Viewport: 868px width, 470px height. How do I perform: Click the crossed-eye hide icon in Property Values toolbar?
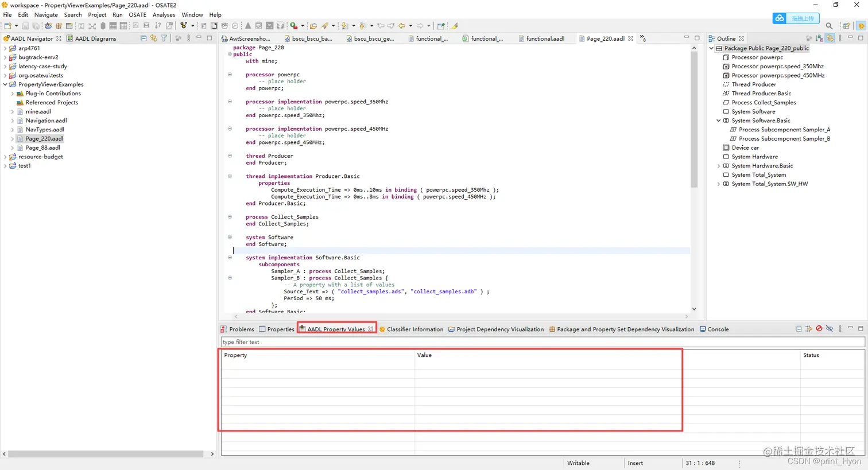point(830,329)
